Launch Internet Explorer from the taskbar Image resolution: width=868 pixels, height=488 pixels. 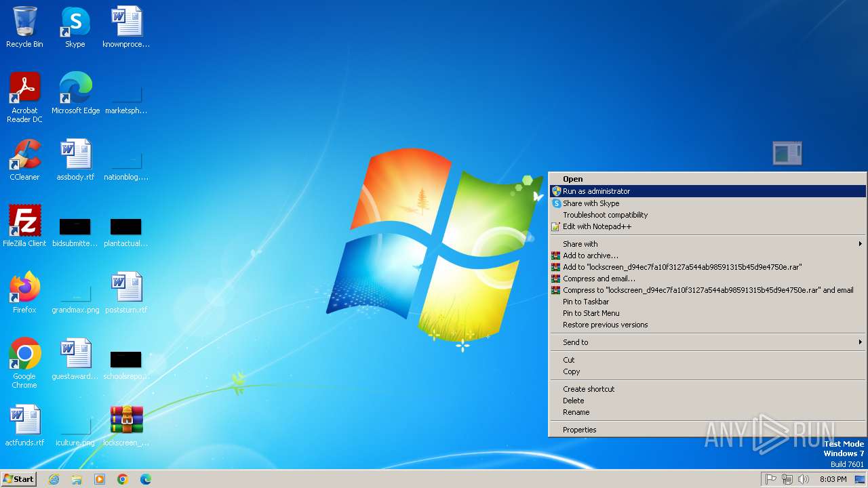(54, 479)
